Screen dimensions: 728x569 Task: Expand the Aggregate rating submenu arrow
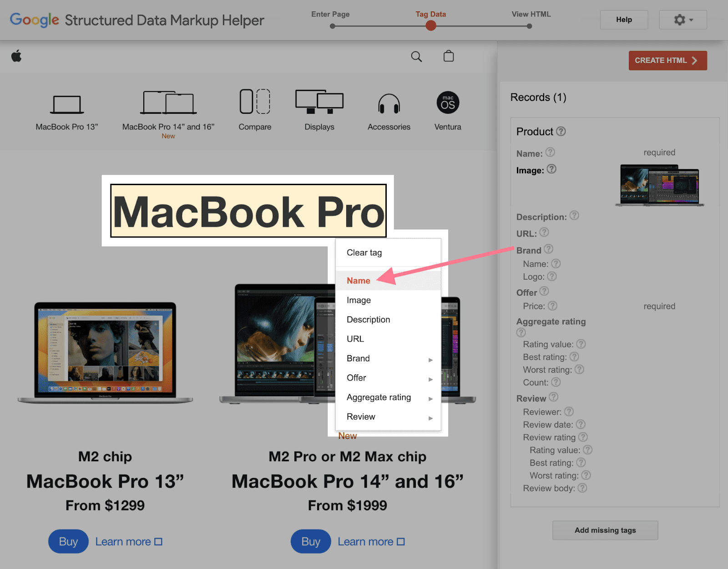coord(430,399)
